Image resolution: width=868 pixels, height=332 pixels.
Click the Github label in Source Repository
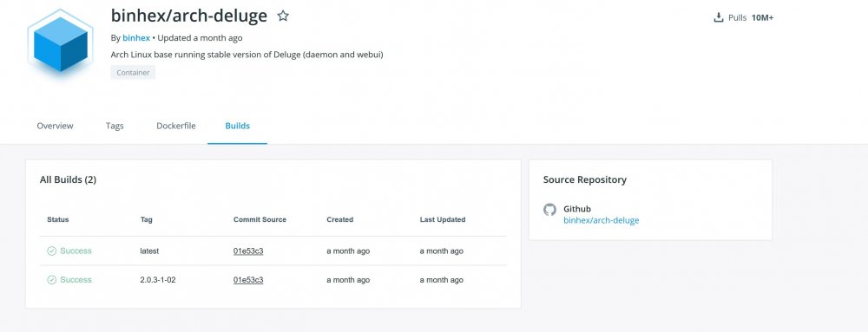point(577,209)
